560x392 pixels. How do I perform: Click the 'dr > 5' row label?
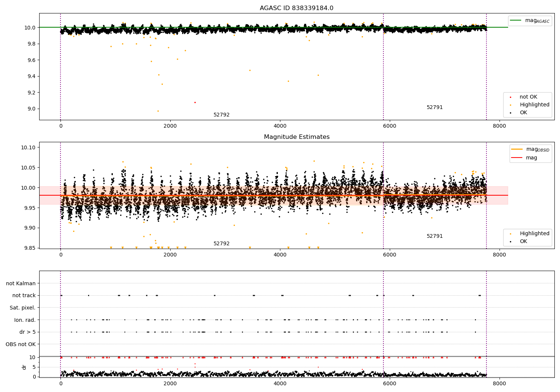pos(28,332)
